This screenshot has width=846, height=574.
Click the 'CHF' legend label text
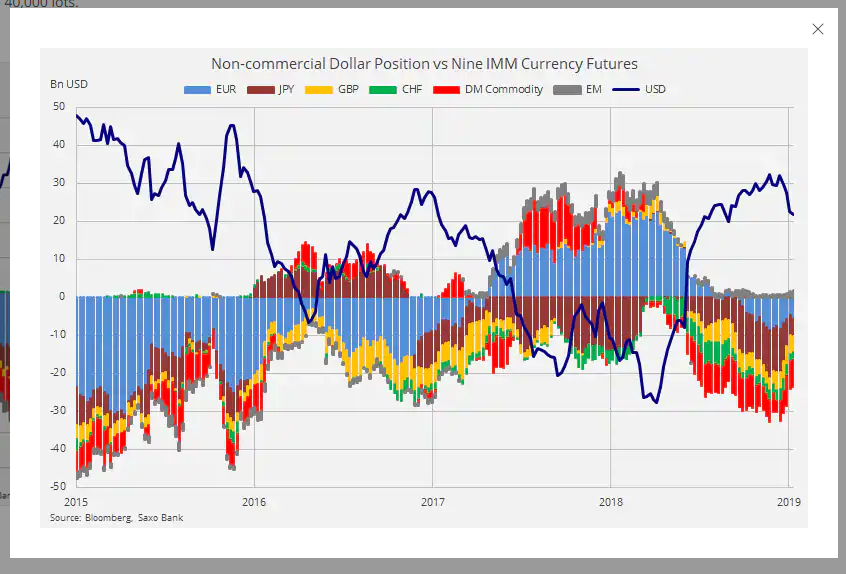(x=412, y=90)
